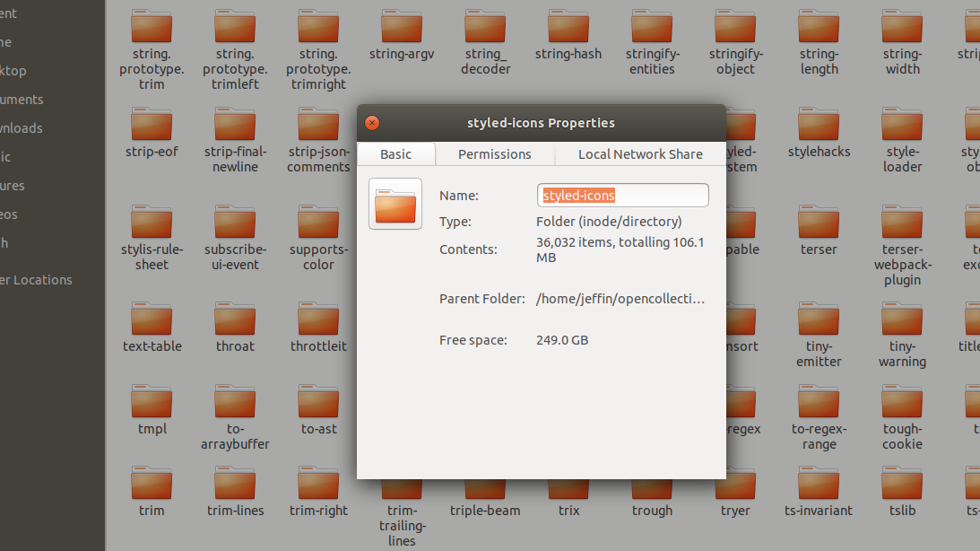Select the stringify-entities folder
The image size is (980, 551).
tap(652, 42)
